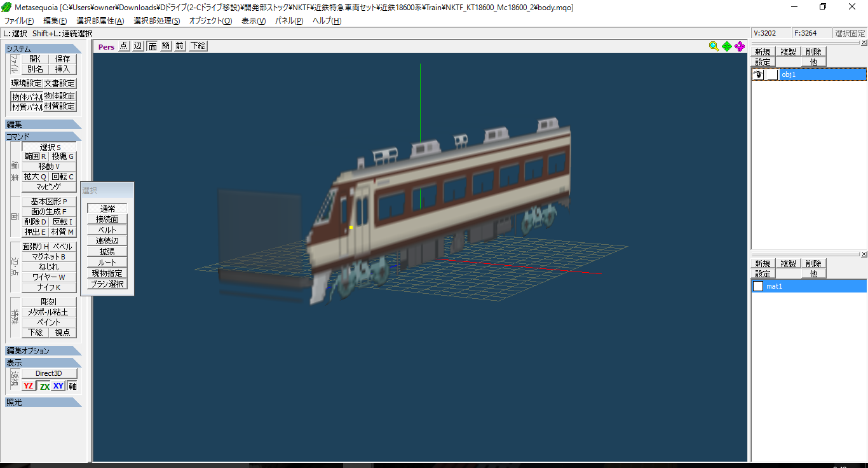This screenshot has width=868, height=468.
Task: Toggle 前 front-only display in viewport
Action: tap(180, 46)
